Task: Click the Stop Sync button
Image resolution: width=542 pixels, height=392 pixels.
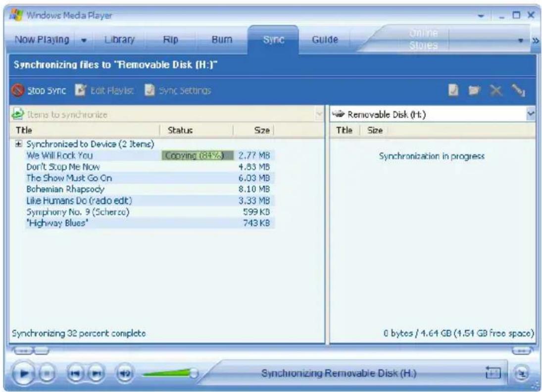Action: [x=39, y=91]
